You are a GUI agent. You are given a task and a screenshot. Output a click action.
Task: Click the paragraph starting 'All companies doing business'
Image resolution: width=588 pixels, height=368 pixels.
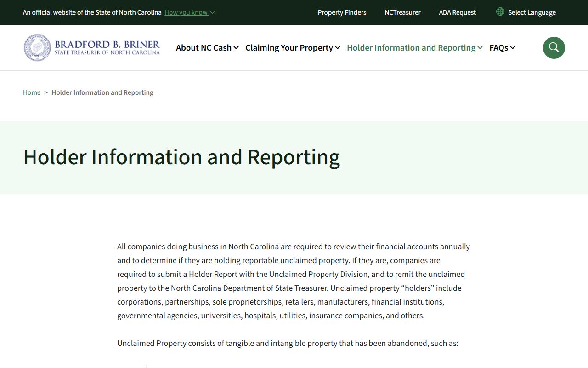click(x=294, y=281)
